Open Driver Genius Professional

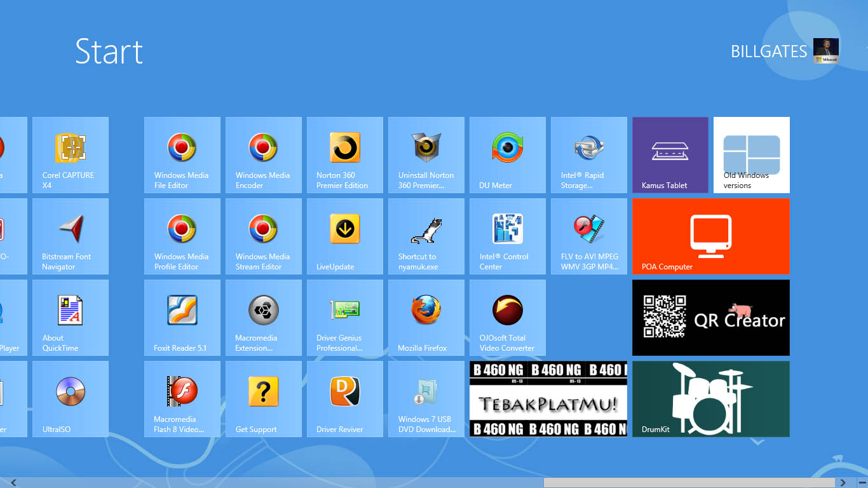[345, 318]
